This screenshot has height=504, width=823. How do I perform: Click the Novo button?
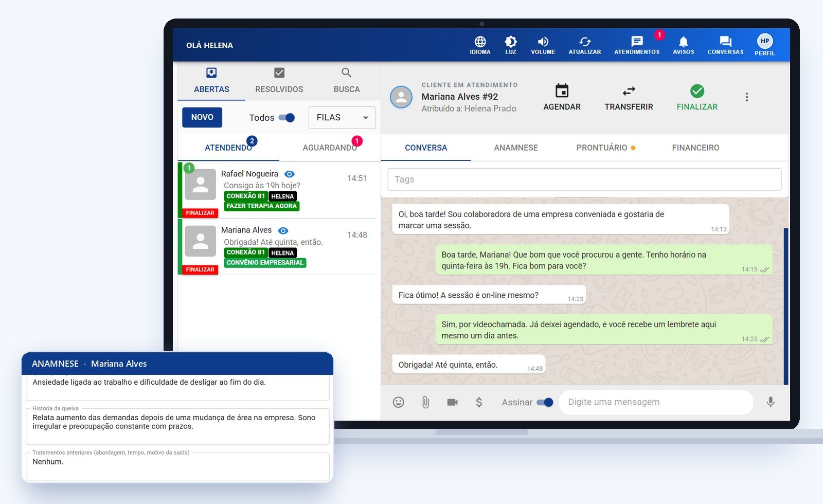[x=202, y=117]
